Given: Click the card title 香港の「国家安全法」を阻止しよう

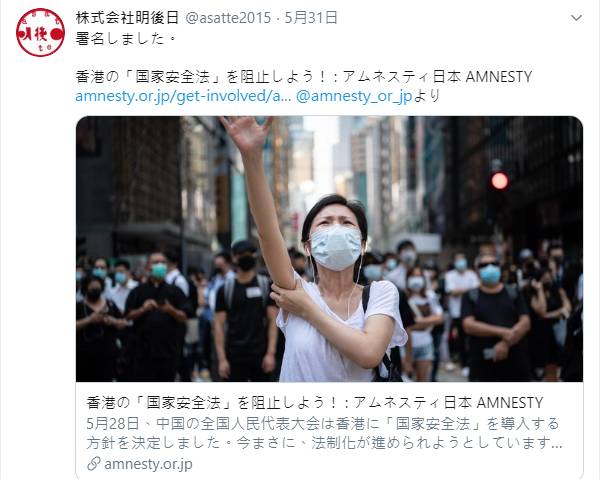Looking at the screenshot, I should 315,403.
